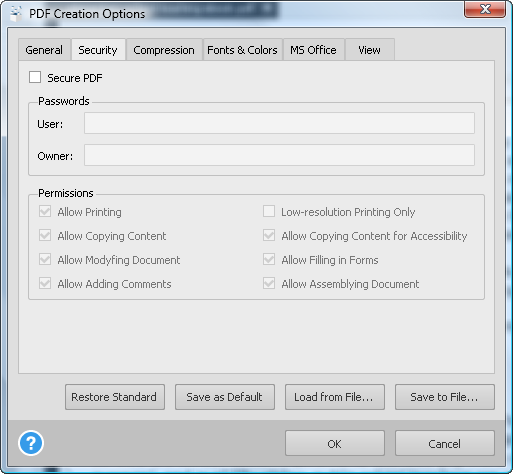Click the Owner password input field
The width and height of the screenshot is (513, 474).
coord(279,155)
